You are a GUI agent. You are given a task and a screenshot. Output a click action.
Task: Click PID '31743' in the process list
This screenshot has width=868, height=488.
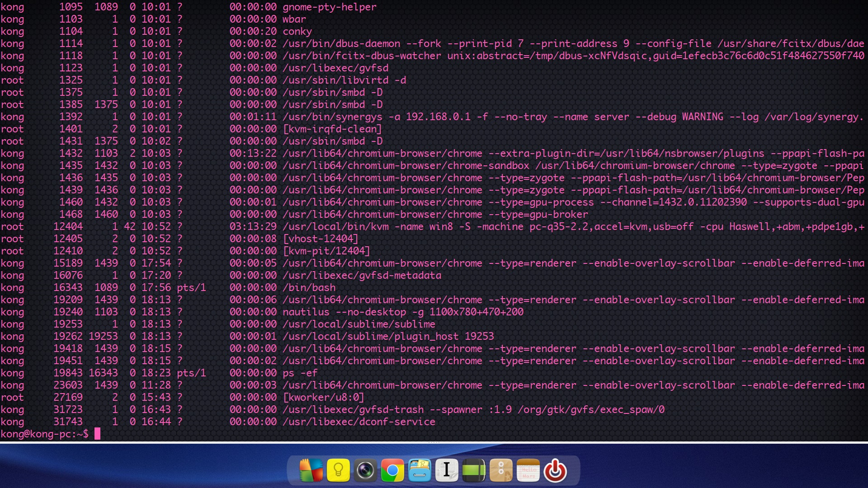[68, 422]
